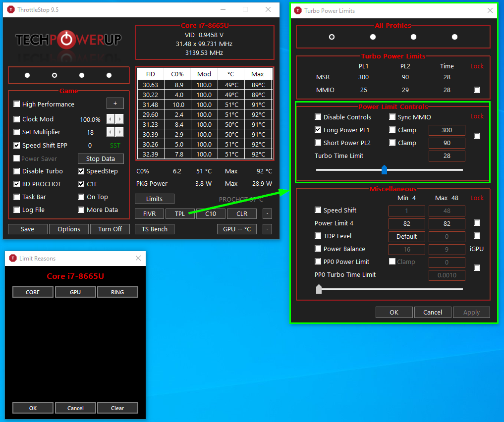Enable the Disable Turbo checkbox
This screenshot has height=422, width=504.
point(17,171)
